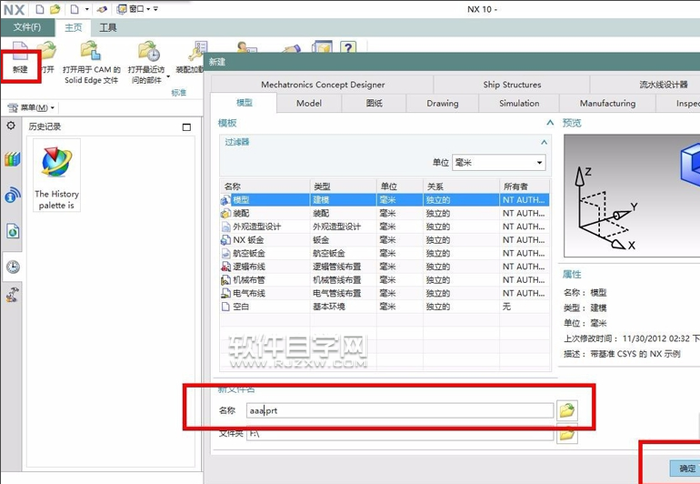The image size is (700, 484).
Task: Expand the quick access customize arrow
Action: (x=155, y=9)
